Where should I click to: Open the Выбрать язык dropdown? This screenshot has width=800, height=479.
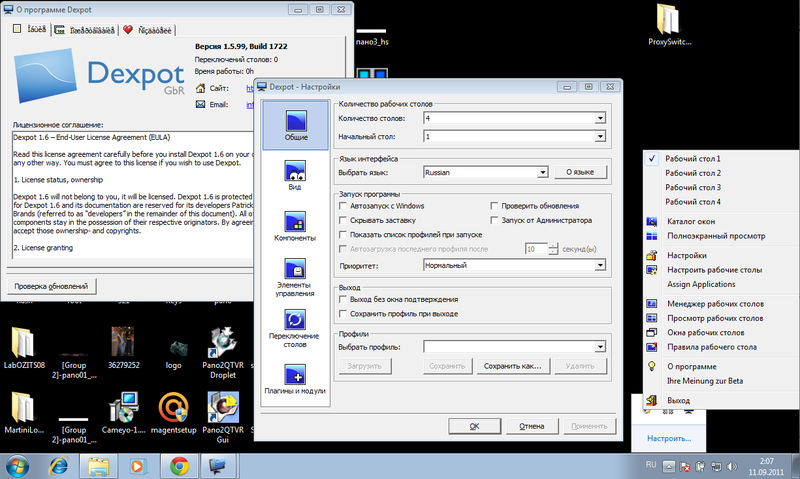tap(541, 172)
